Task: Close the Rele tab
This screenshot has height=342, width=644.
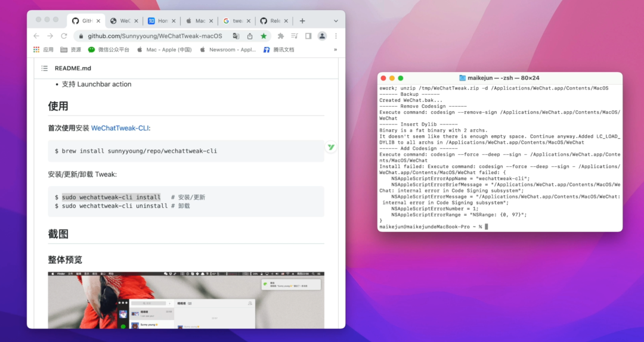Action: (286, 21)
